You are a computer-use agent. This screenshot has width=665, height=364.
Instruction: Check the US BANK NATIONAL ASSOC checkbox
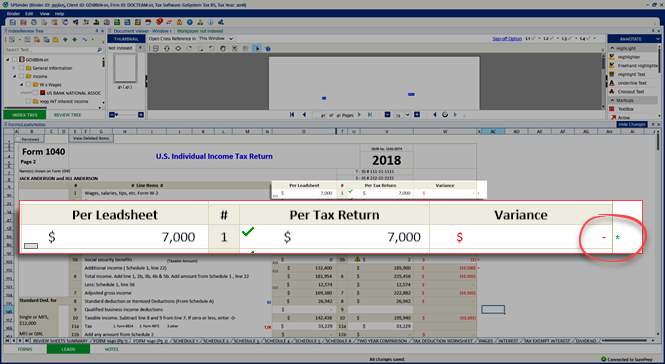point(35,93)
